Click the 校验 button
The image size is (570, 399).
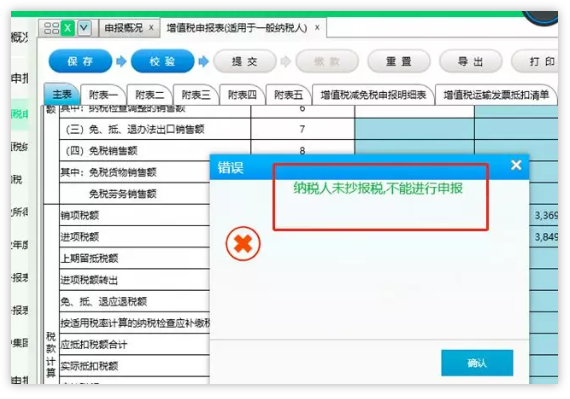click(x=162, y=61)
